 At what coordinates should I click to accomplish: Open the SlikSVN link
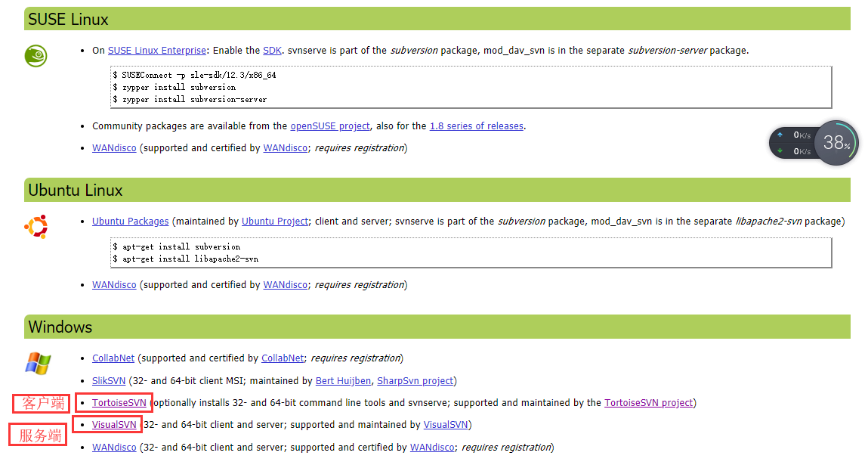pos(109,381)
